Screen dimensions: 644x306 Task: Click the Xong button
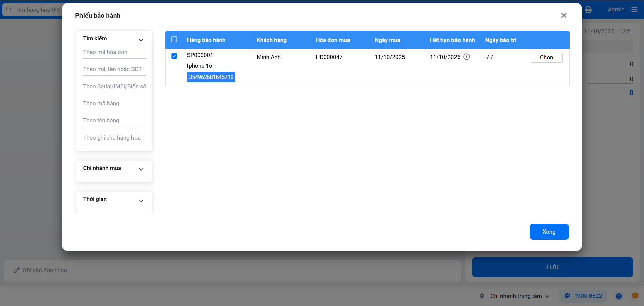(x=549, y=232)
